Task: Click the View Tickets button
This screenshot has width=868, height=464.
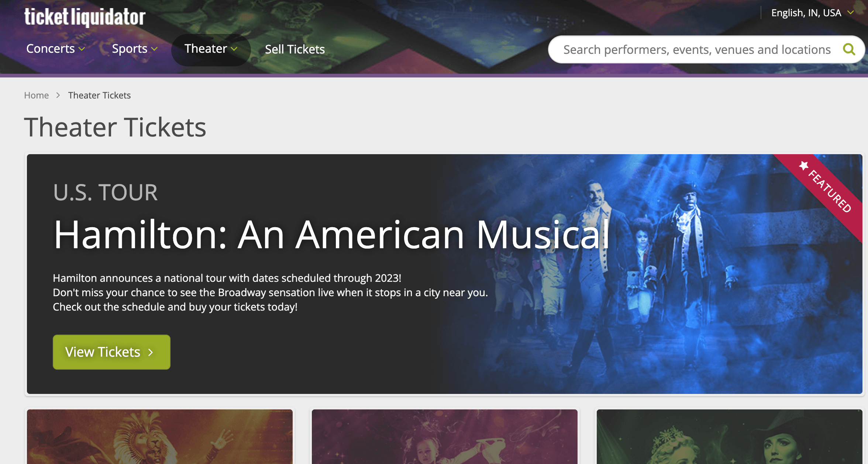Action: (111, 352)
